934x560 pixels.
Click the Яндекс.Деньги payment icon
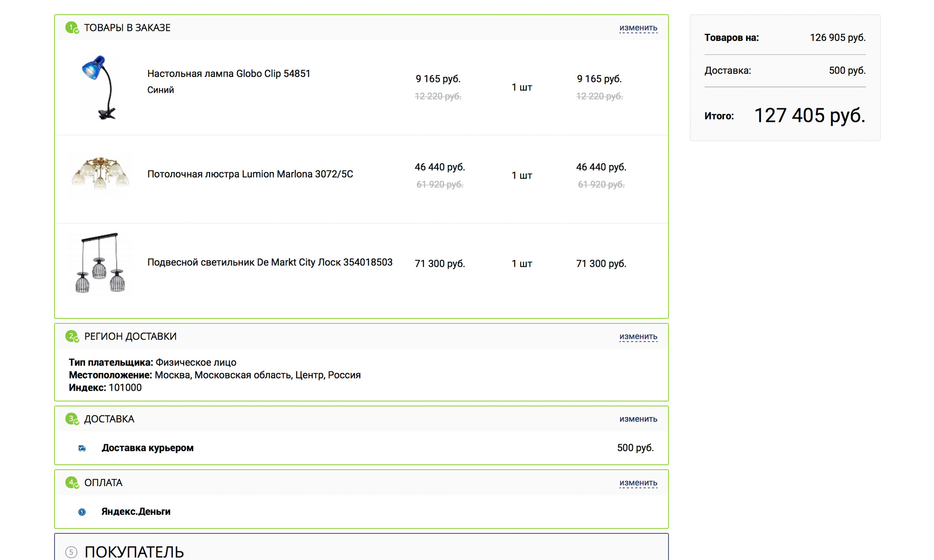point(82,512)
